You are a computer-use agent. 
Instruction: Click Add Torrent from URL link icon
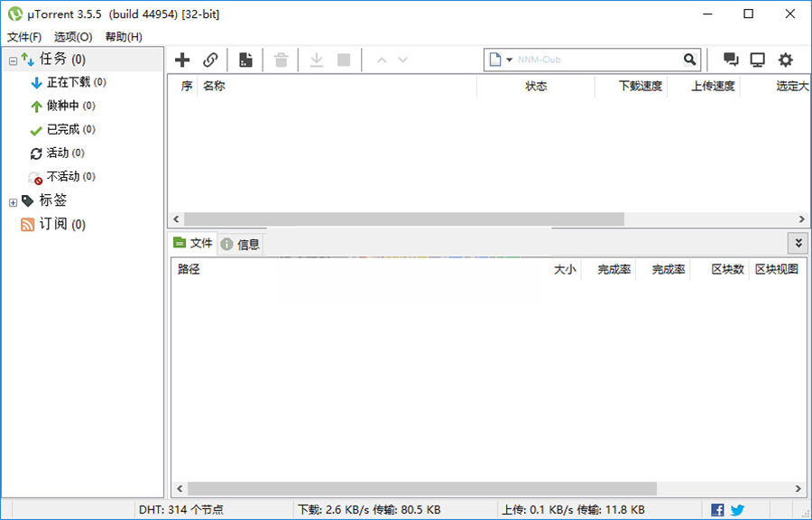[210, 60]
